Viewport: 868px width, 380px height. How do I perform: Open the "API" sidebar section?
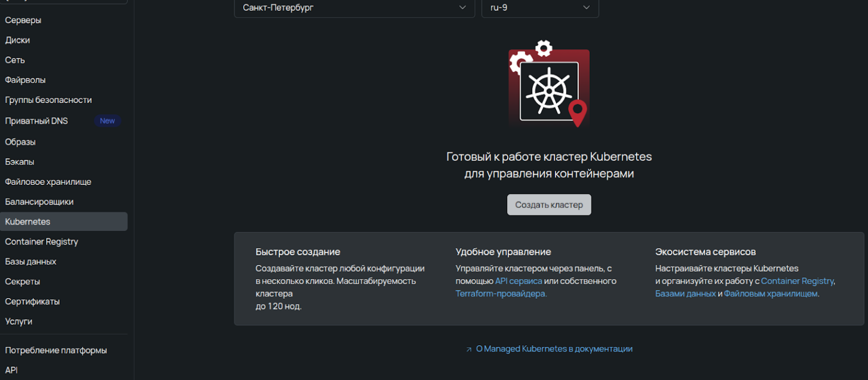11,370
